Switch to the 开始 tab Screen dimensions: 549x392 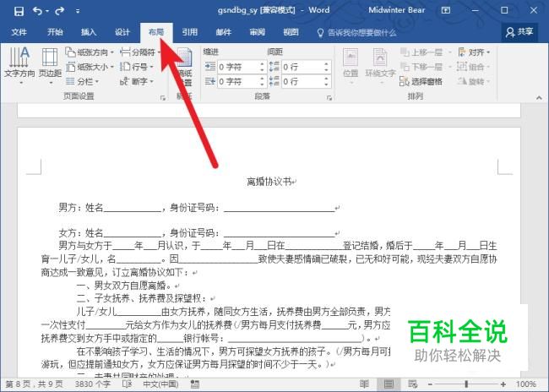pyautogui.click(x=55, y=32)
